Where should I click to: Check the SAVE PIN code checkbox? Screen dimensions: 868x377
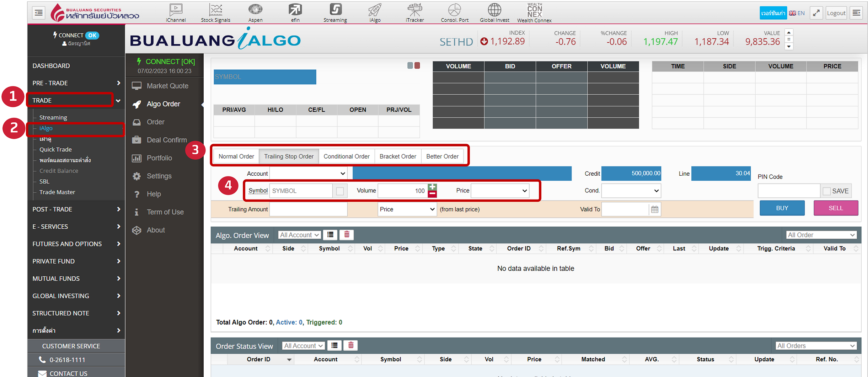pos(827,191)
